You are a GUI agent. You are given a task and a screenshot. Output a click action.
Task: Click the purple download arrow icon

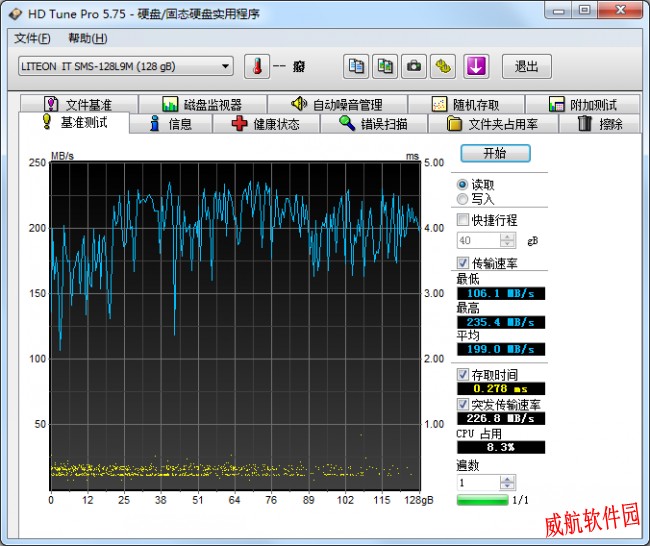click(x=476, y=66)
